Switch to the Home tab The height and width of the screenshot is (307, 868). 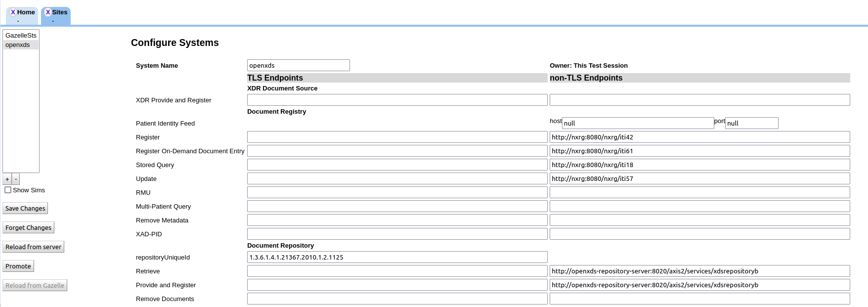pos(26,12)
